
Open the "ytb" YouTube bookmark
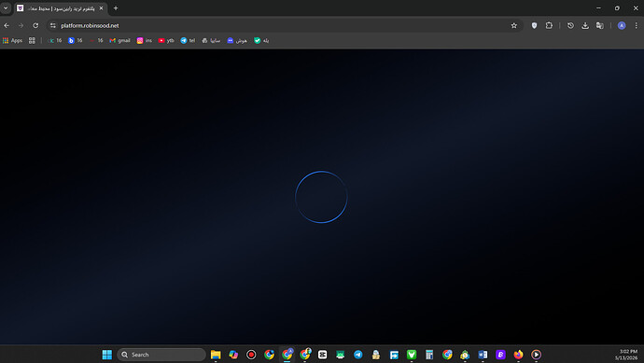[166, 40]
